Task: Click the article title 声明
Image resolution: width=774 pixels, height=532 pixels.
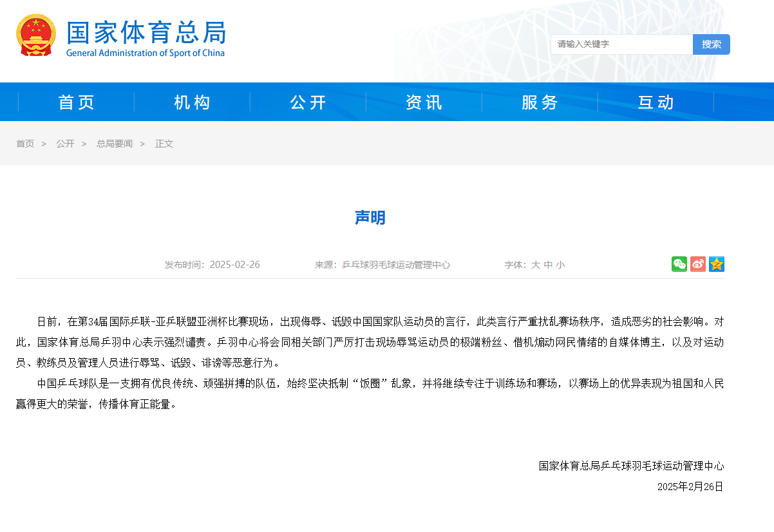Action: [370, 218]
